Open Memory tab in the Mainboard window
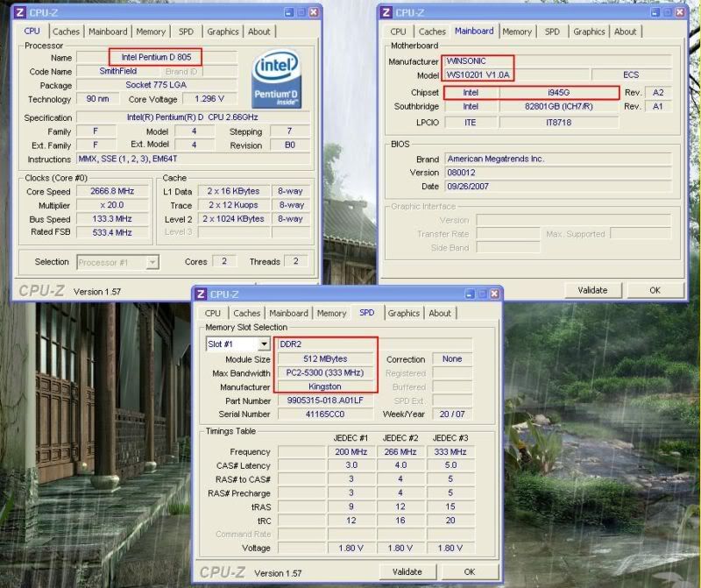The height and width of the screenshot is (588, 701). point(517,32)
